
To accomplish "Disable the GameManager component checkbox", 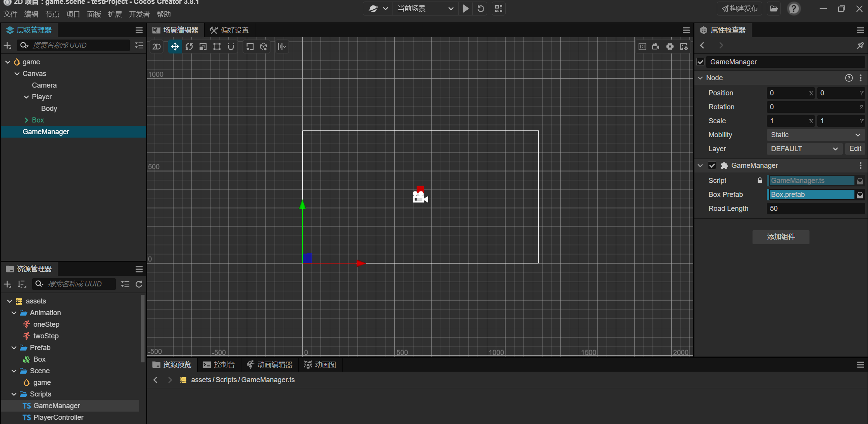I will [712, 165].
